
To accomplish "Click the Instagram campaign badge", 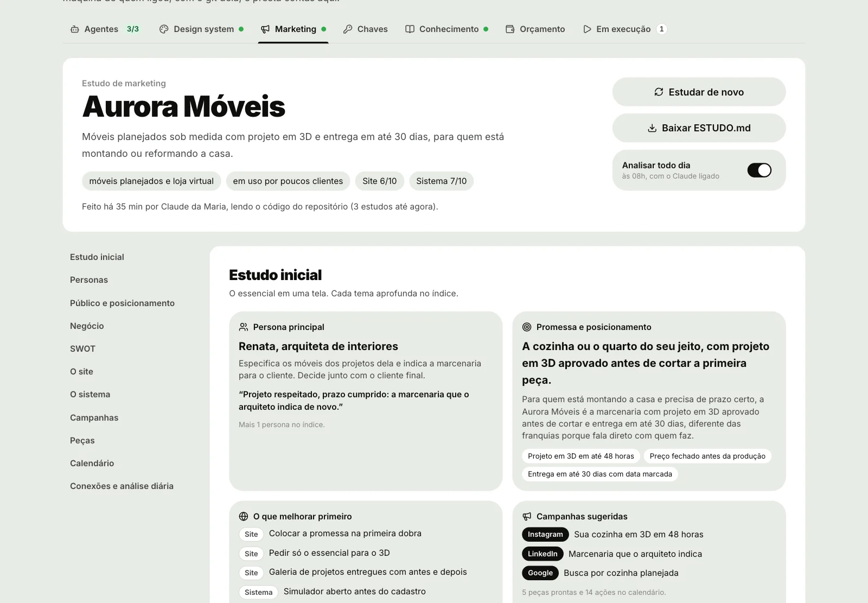I will (x=545, y=535).
